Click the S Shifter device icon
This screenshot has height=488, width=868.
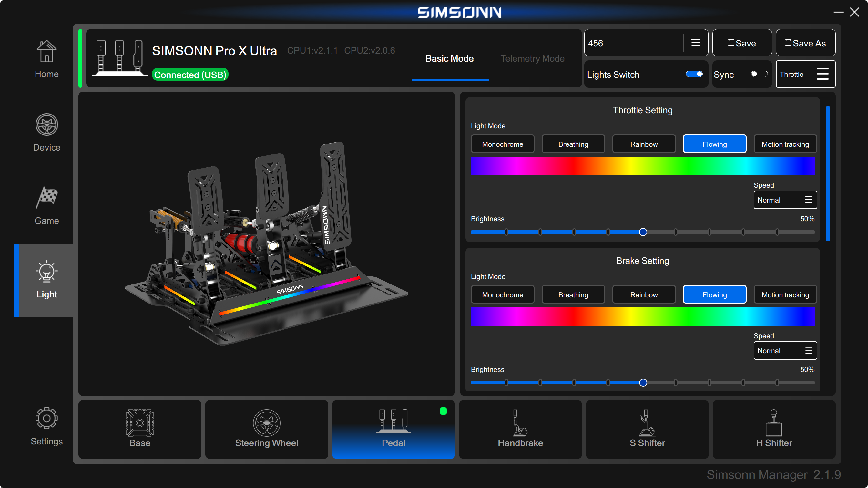[x=647, y=423]
